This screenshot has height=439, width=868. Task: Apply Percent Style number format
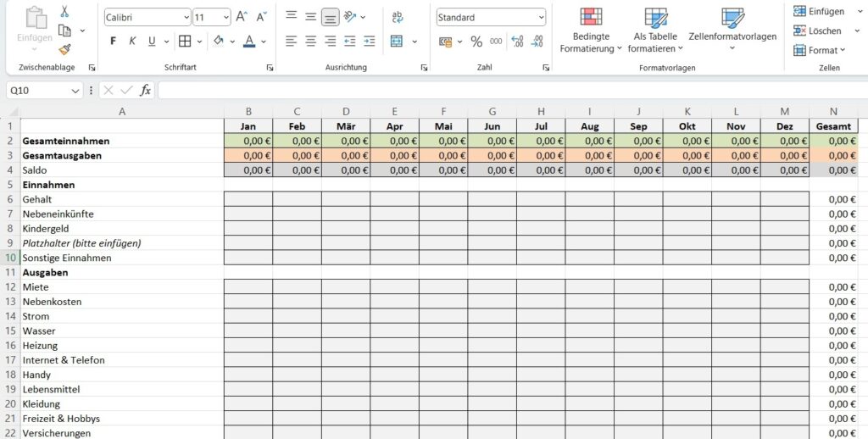[x=476, y=42]
